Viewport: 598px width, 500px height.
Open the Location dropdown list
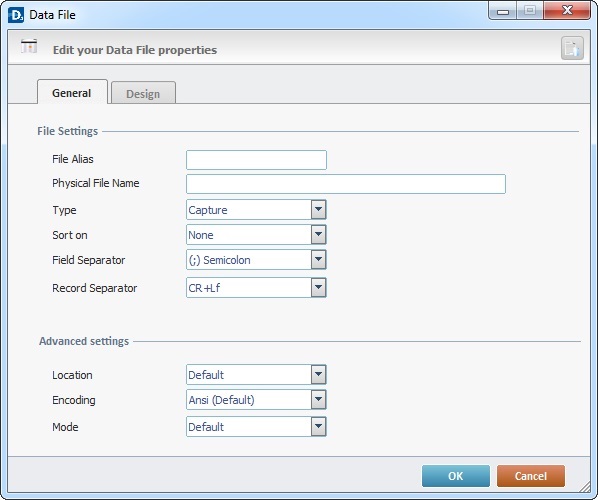318,375
